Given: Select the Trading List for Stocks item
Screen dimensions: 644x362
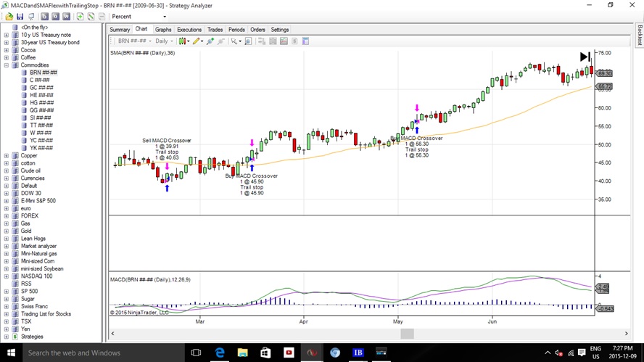Looking at the screenshot, I should coord(46,314).
